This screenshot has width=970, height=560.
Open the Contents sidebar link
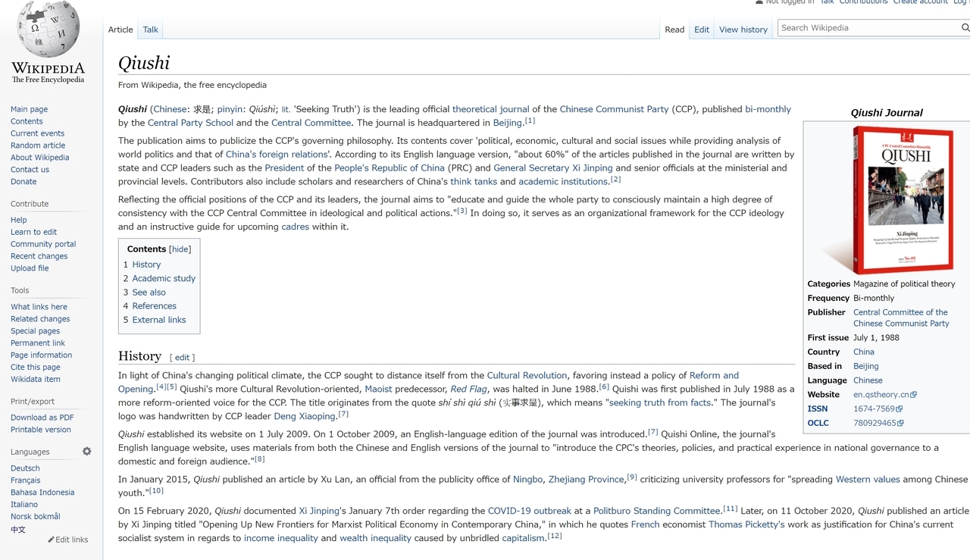click(x=27, y=121)
